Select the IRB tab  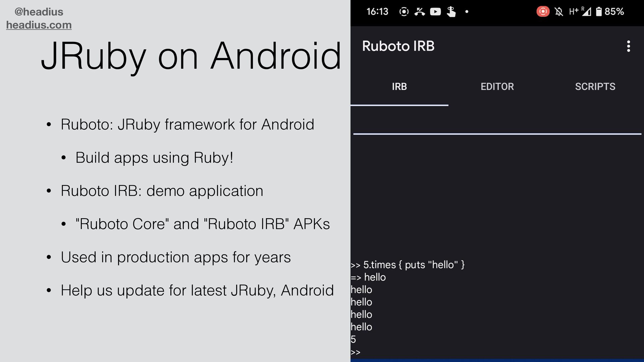pyautogui.click(x=399, y=86)
